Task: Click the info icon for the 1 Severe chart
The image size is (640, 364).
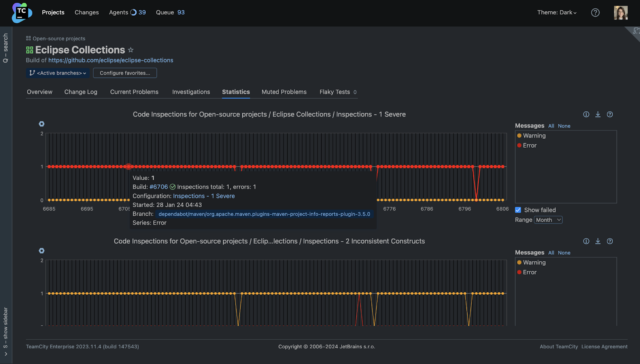Action: point(586,114)
